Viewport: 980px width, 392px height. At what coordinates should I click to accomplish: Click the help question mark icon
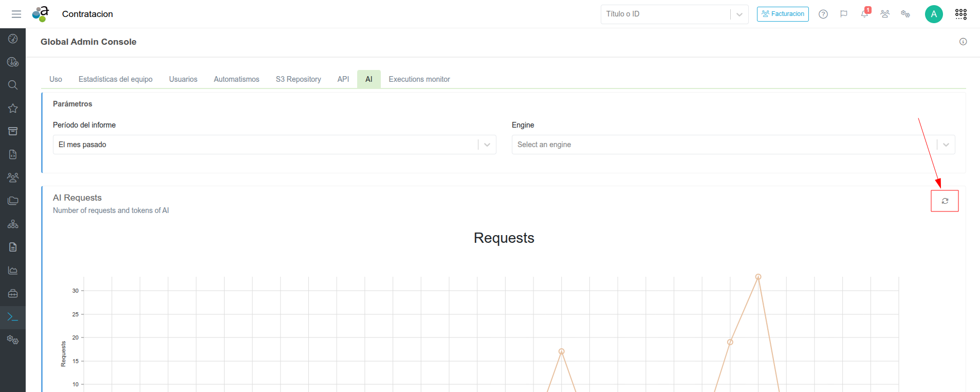click(x=823, y=14)
